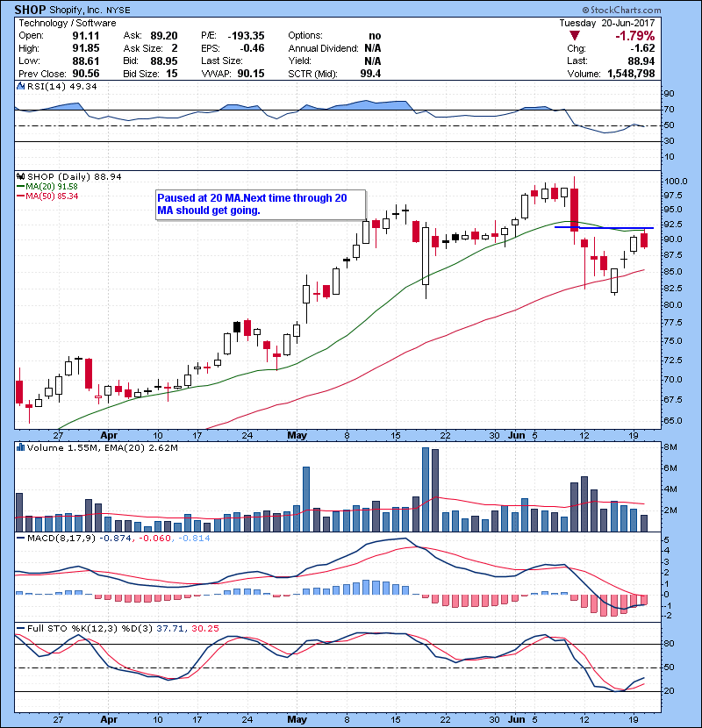Click the SCTR (Mid) value 99.4
This screenshot has width=702, height=728.
371,74
